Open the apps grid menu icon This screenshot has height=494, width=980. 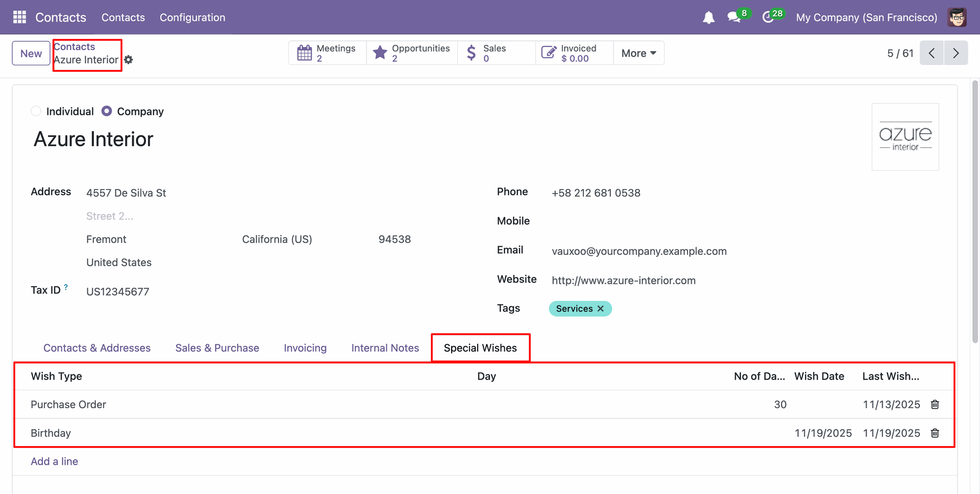point(19,17)
